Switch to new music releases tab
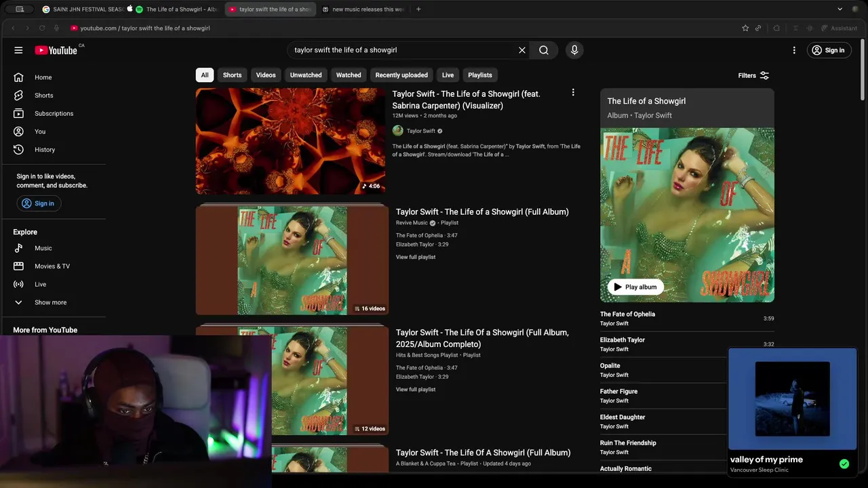Image resolution: width=868 pixels, height=488 pixels. pyautogui.click(x=364, y=9)
